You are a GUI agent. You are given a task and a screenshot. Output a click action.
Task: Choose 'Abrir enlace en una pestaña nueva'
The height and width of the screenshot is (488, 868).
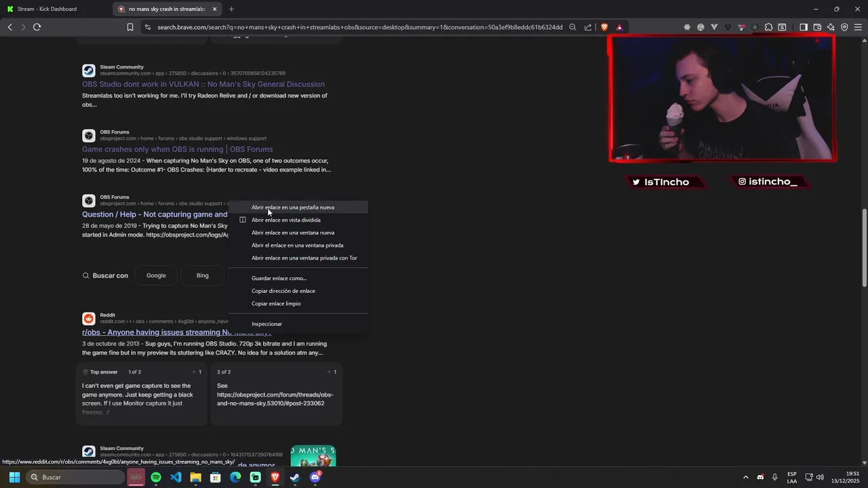[298, 207]
